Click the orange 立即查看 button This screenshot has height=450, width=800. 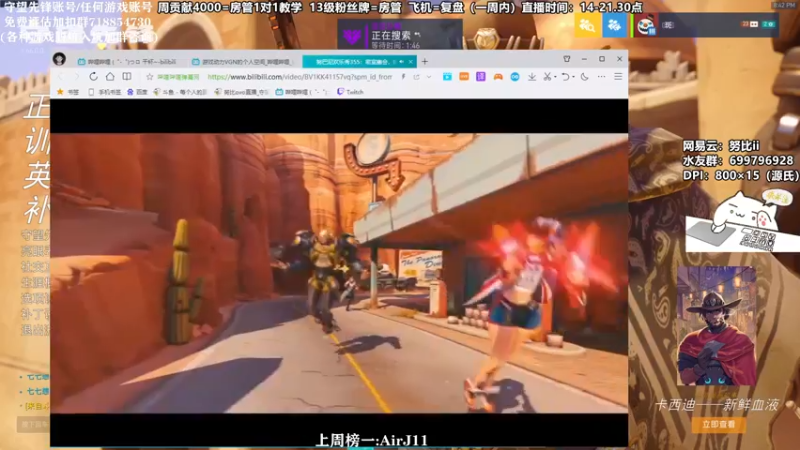pyautogui.click(x=718, y=424)
